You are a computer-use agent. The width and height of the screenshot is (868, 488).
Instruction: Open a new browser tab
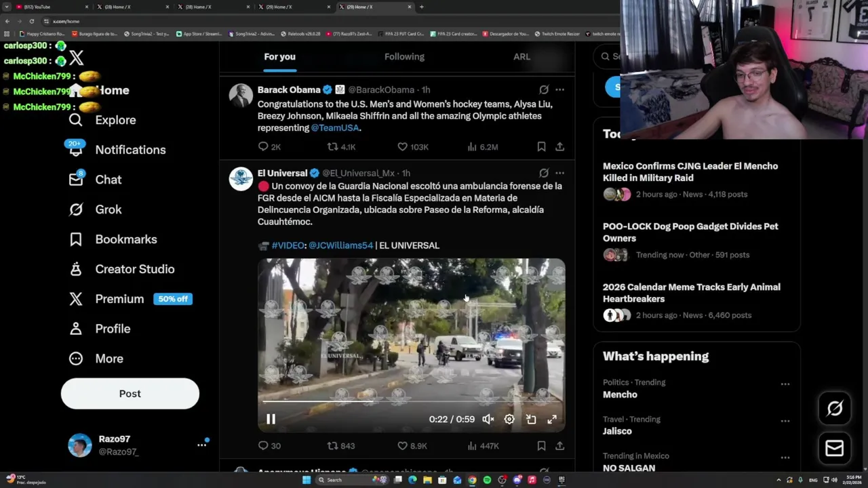tap(422, 7)
